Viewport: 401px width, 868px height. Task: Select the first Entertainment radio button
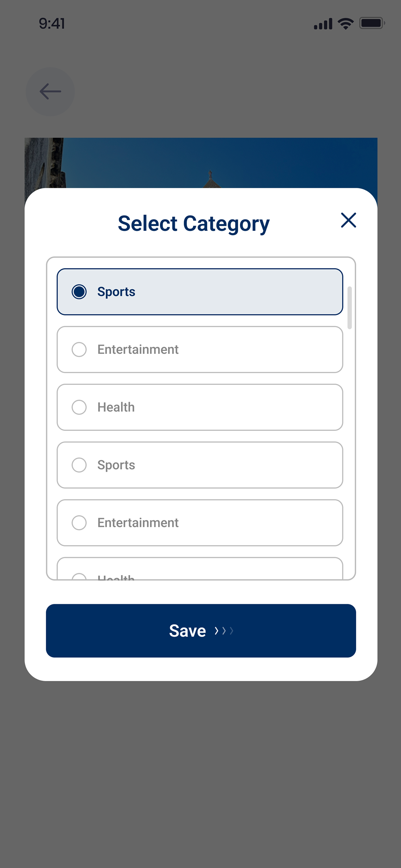coord(79,349)
